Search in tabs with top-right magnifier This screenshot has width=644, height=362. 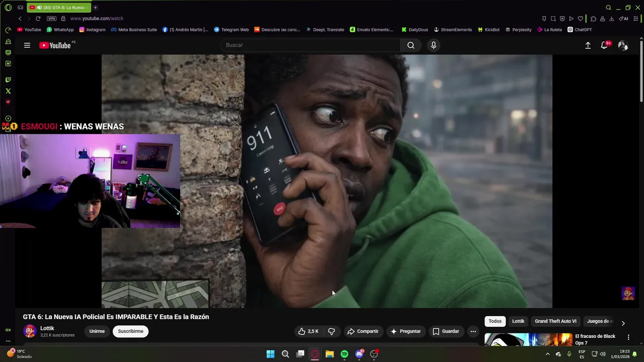point(608,8)
